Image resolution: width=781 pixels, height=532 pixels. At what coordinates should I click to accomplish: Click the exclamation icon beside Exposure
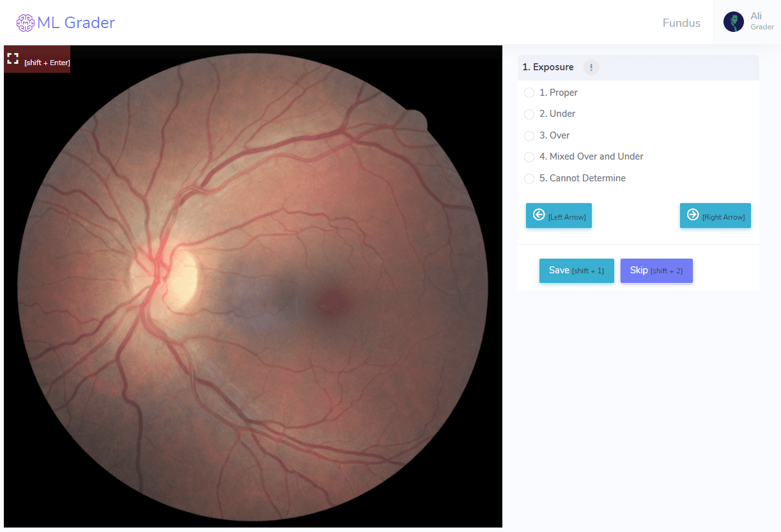click(x=591, y=68)
